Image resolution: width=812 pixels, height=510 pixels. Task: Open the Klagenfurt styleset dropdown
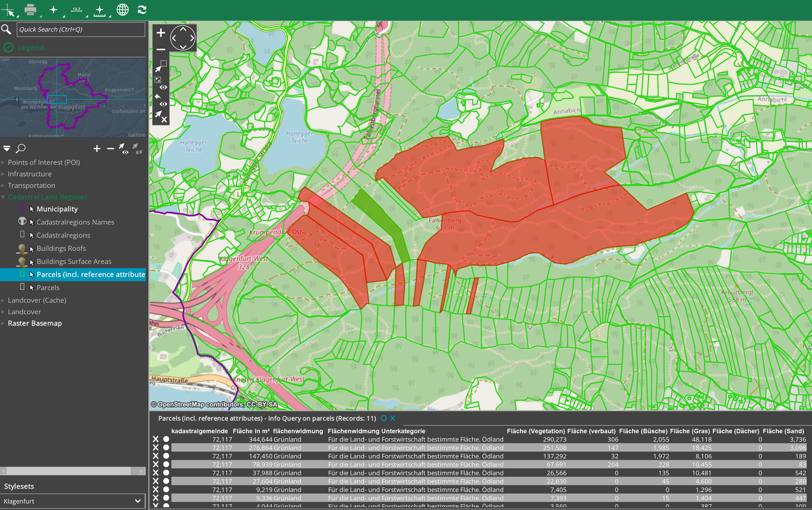tap(73, 501)
